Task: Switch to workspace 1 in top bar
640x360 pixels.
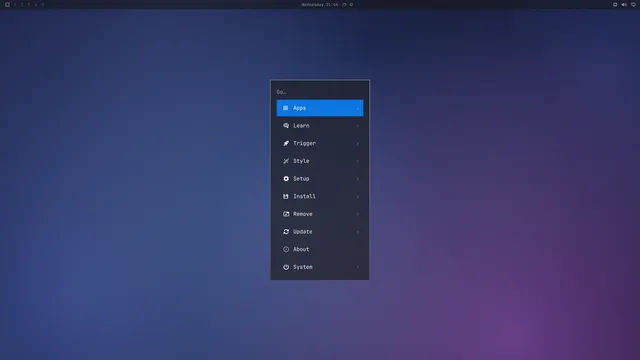Action: click(15, 4)
